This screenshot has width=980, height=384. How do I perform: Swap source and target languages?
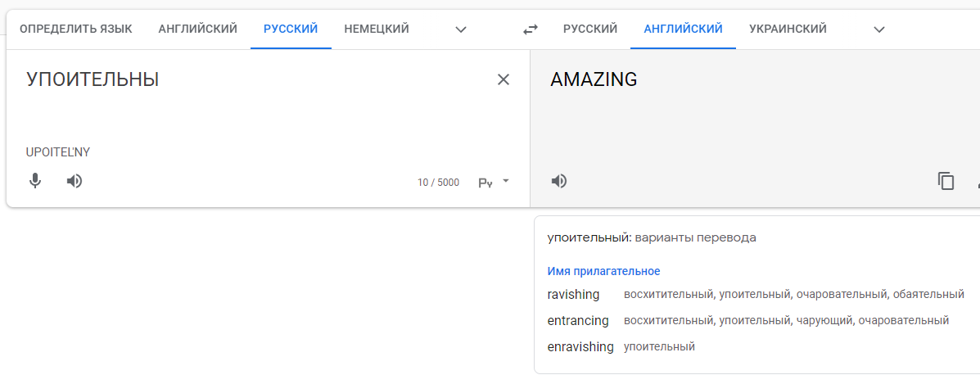click(531, 29)
